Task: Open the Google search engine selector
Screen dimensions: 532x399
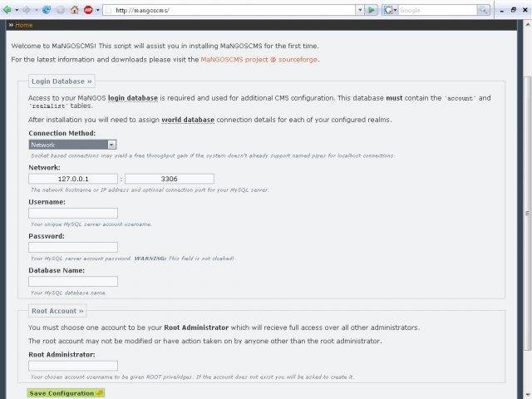Action: [x=390, y=10]
